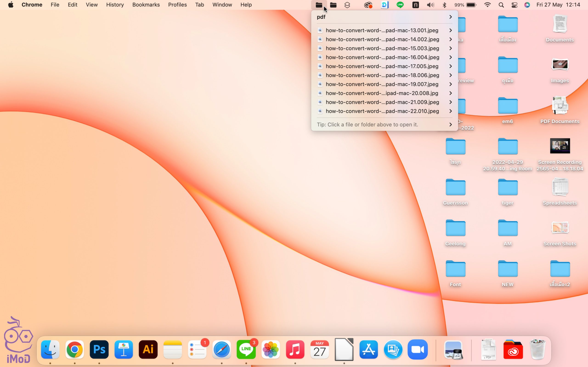Click the Wi-Fi status icon
Screen dimensions: 588x367
(x=487, y=5)
